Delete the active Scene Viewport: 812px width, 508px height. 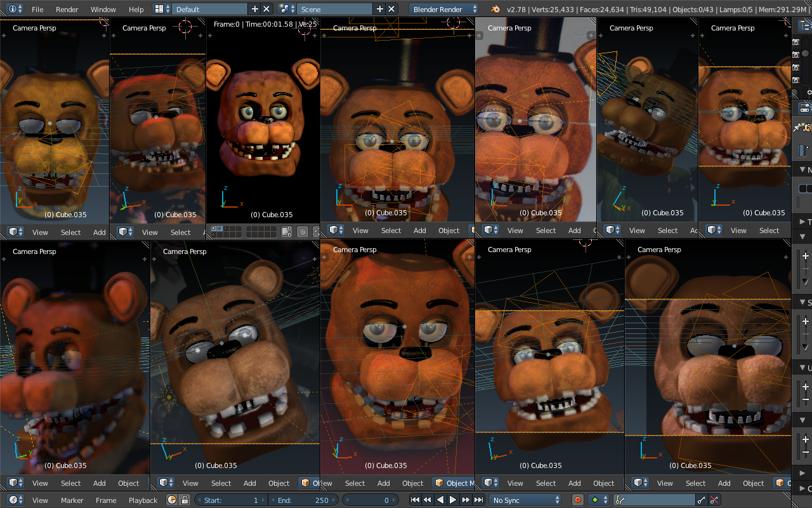391,9
